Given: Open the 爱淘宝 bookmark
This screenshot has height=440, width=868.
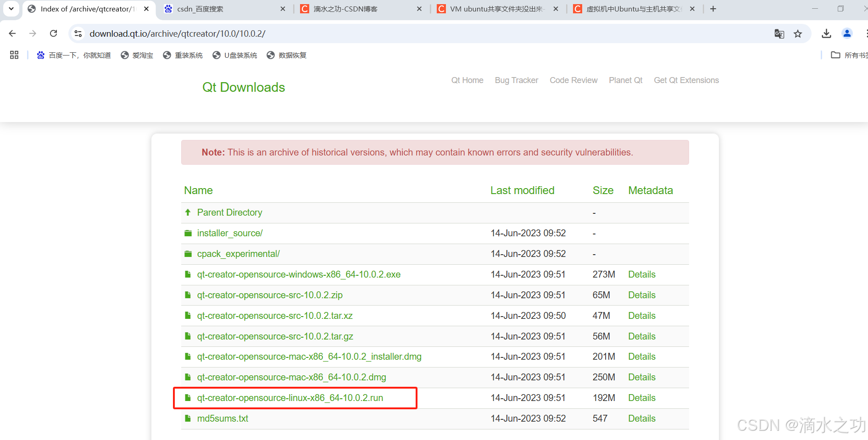Looking at the screenshot, I should tap(137, 55).
